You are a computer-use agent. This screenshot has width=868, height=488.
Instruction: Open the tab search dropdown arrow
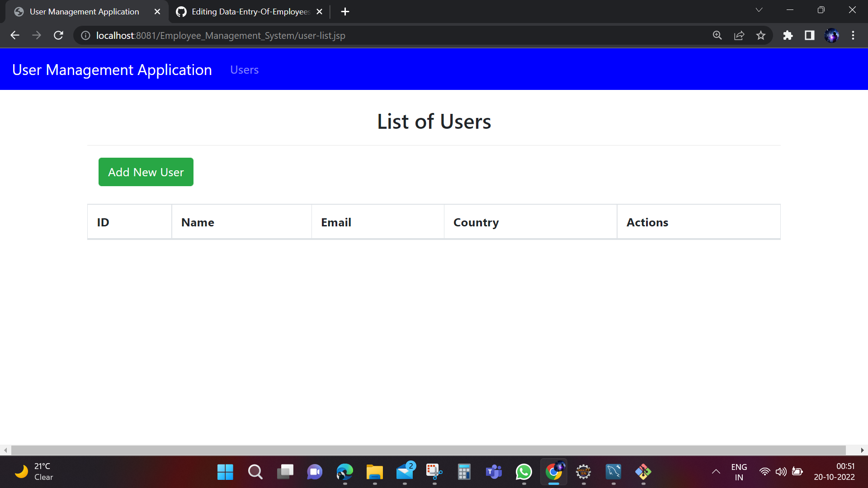pyautogui.click(x=759, y=9)
